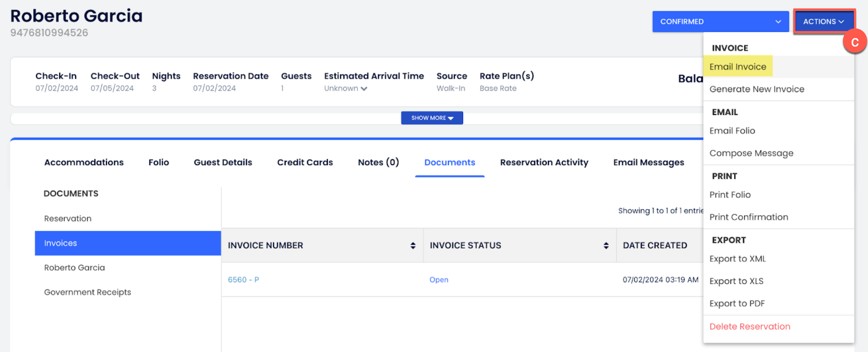Switch to the Folio tab
868x352 pixels.
159,163
